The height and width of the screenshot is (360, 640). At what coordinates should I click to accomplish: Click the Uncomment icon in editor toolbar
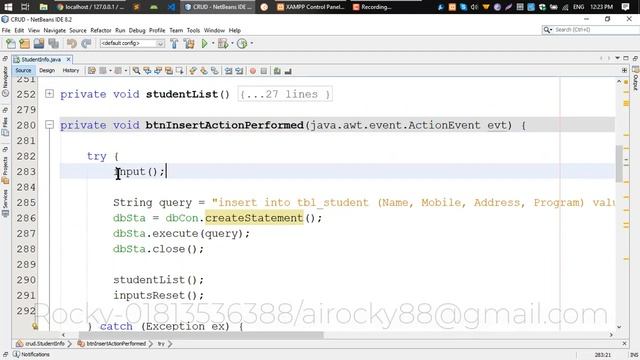(288, 71)
